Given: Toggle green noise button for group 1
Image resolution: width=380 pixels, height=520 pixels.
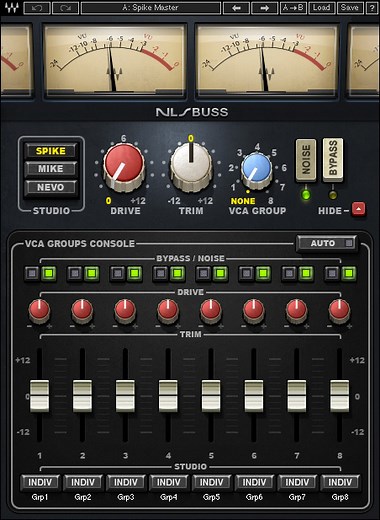Looking at the screenshot, I should pos(49,273).
